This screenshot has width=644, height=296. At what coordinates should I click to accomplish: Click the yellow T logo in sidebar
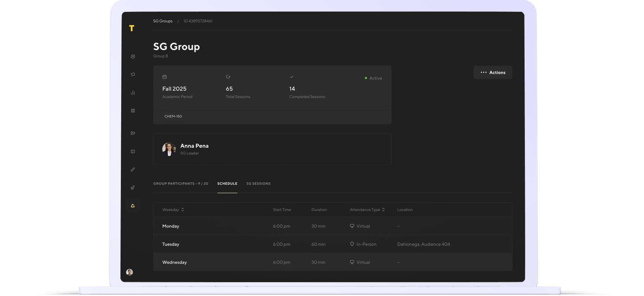coord(132,28)
